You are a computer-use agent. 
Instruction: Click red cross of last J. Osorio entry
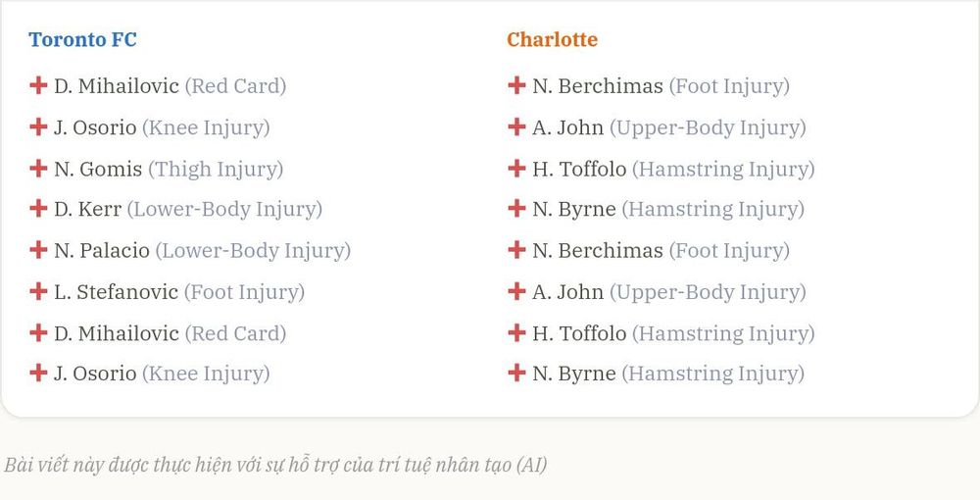click(x=38, y=374)
